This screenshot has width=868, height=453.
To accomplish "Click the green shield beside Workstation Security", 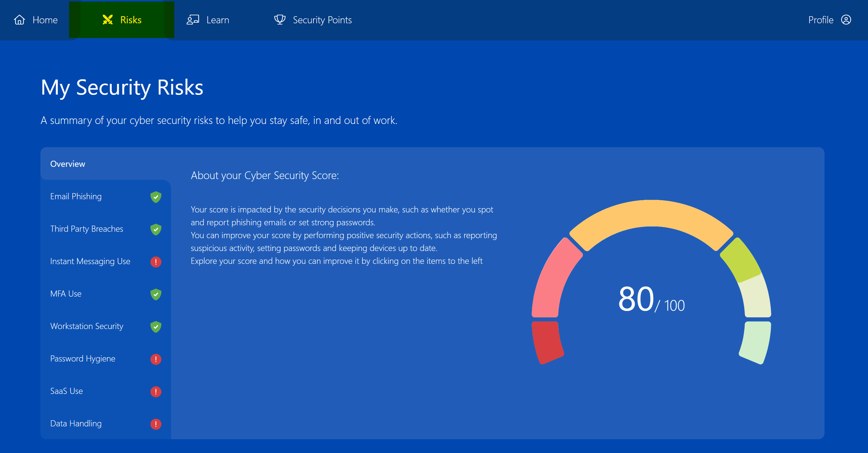I will coord(156,327).
